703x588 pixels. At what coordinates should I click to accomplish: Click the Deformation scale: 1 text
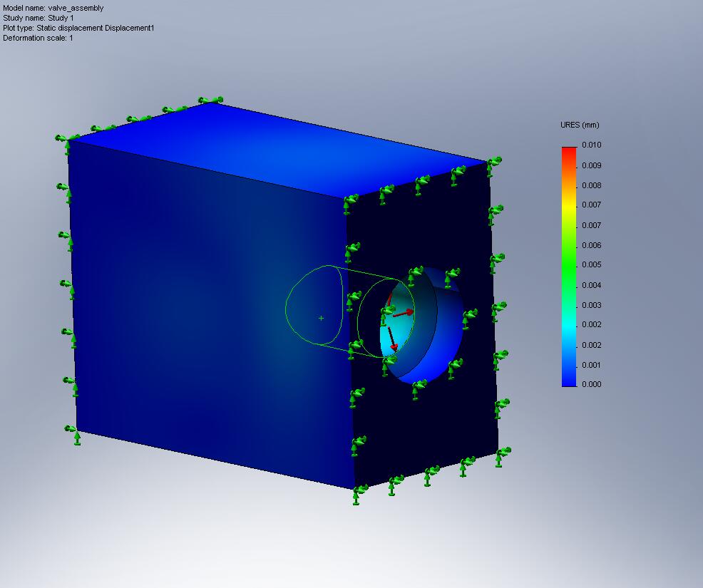[x=38, y=38]
